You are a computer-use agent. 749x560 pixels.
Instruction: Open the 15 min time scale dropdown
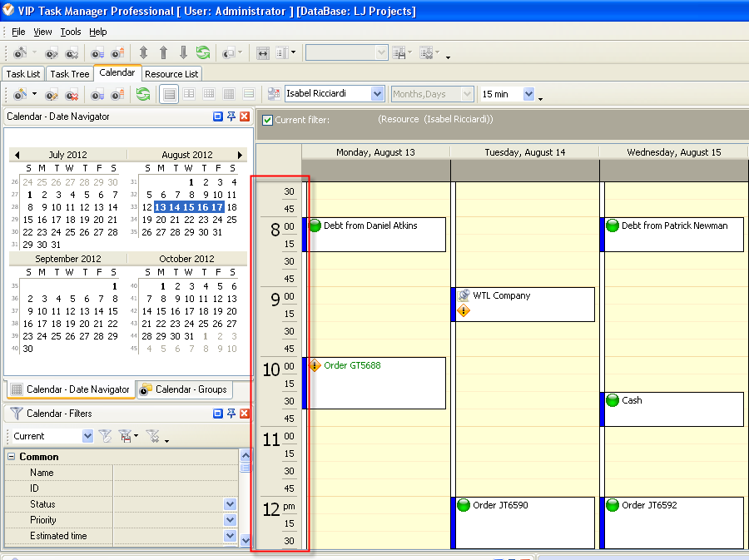528,94
